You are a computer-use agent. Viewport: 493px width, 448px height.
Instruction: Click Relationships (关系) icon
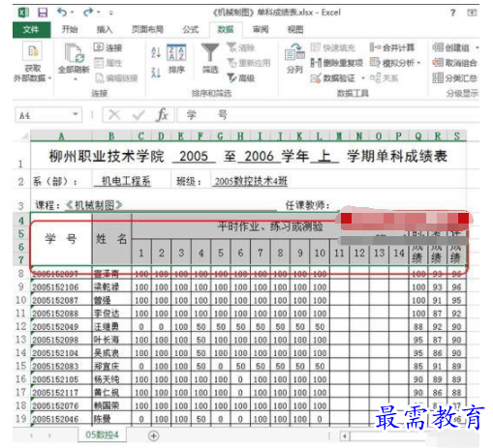tap(375, 77)
